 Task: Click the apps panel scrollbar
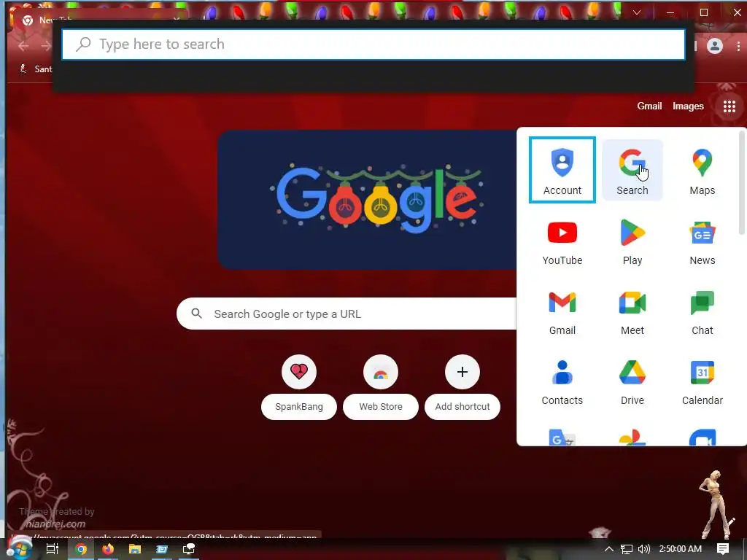(742, 182)
